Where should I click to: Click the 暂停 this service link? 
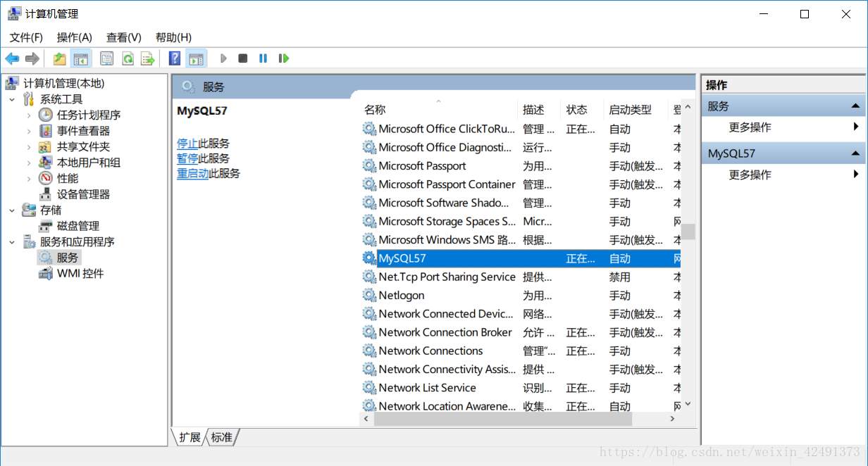[187, 158]
